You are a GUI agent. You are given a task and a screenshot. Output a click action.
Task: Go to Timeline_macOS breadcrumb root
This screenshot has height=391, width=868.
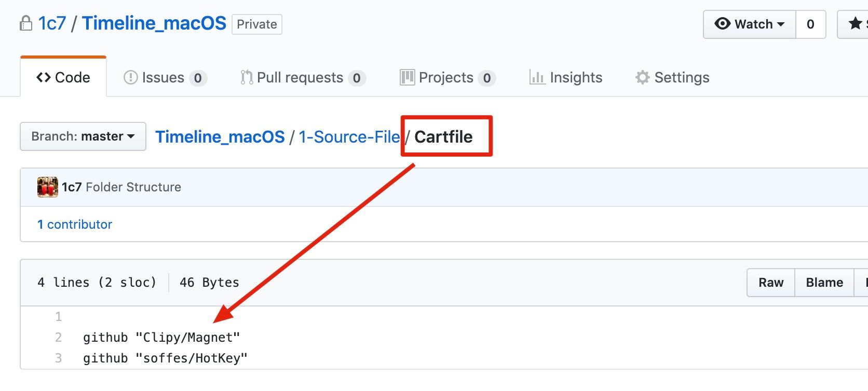[x=220, y=137]
